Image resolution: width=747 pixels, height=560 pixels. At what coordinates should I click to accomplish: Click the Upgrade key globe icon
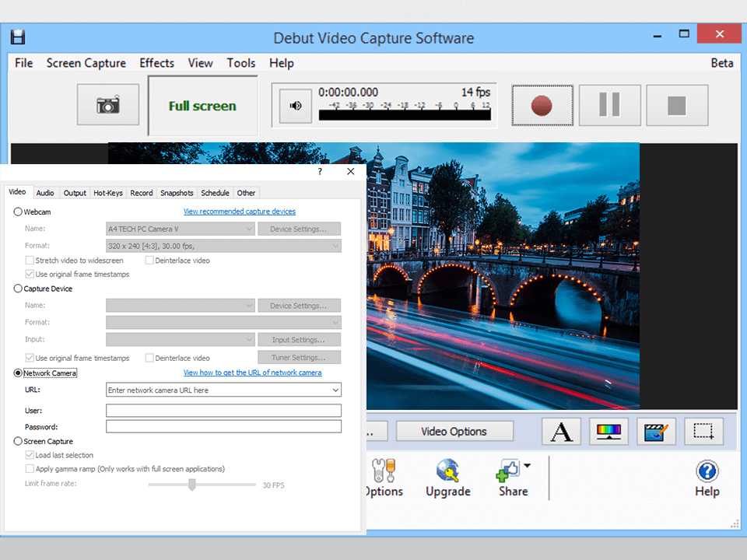[x=448, y=471]
